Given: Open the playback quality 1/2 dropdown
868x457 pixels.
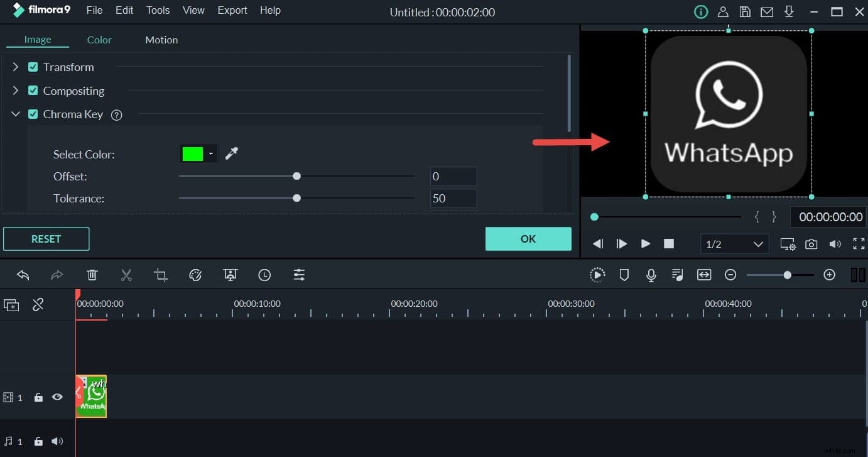Looking at the screenshot, I should pos(734,244).
